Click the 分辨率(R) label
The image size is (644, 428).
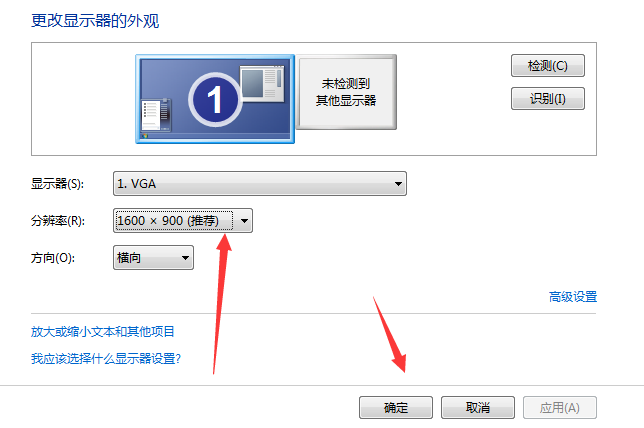click(58, 221)
